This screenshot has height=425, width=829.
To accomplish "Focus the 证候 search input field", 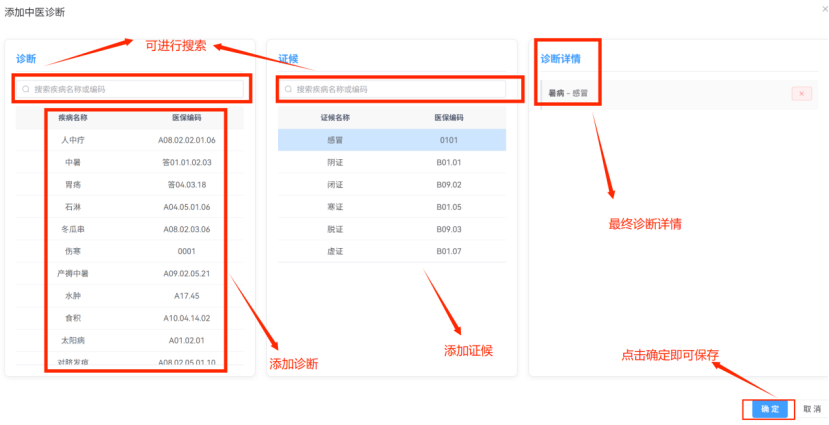I will [x=400, y=89].
